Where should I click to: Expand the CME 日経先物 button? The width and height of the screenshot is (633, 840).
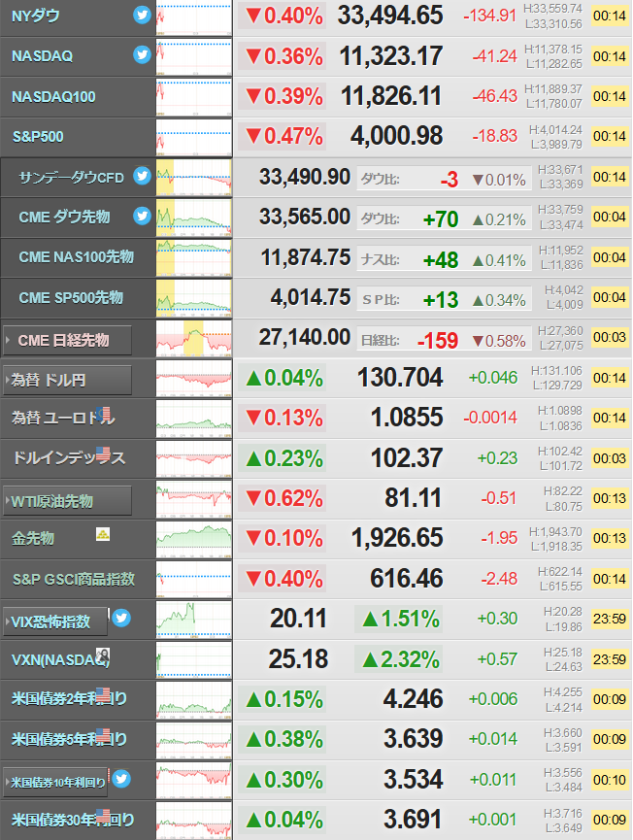coord(67,340)
